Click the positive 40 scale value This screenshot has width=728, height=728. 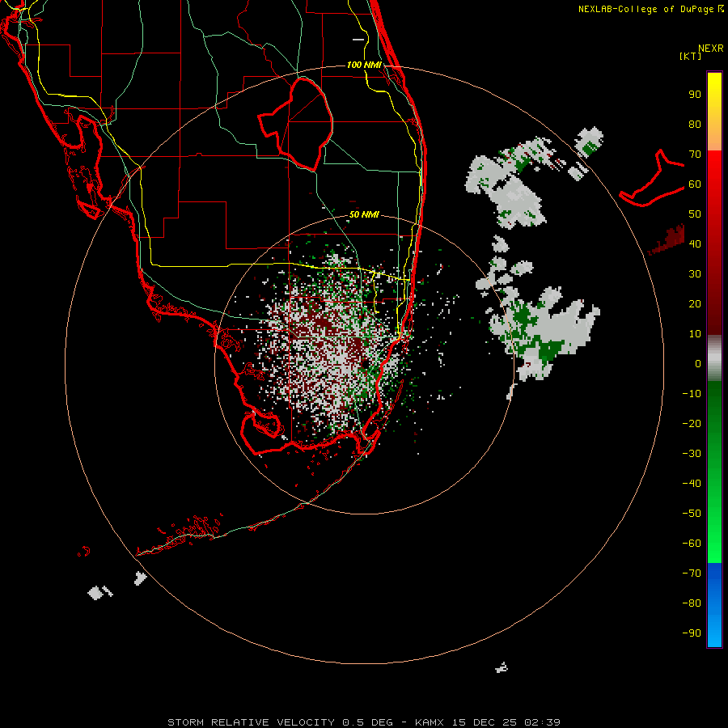coord(695,243)
